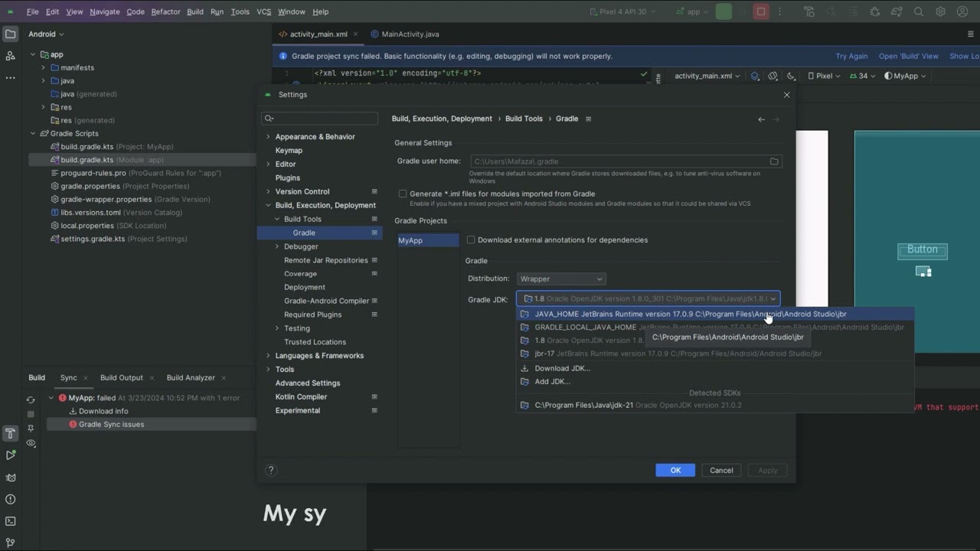
Task: Toggle the eye view options in Build panel
Action: tap(31, 443)
